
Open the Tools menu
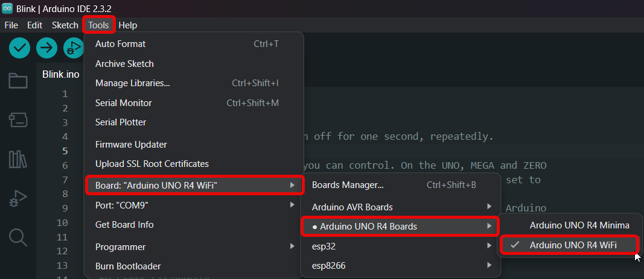(x=98, y=25)
